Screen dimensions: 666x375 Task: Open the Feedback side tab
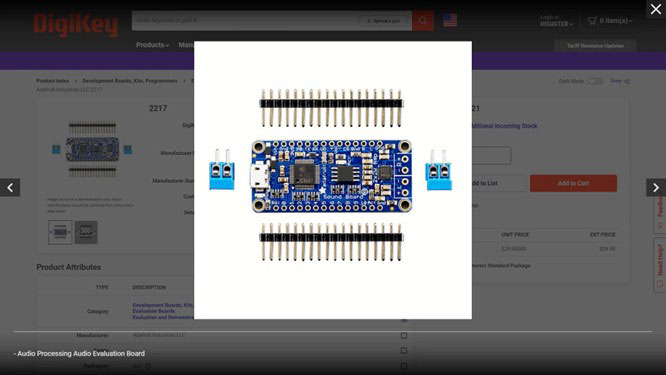click(660, 212)
